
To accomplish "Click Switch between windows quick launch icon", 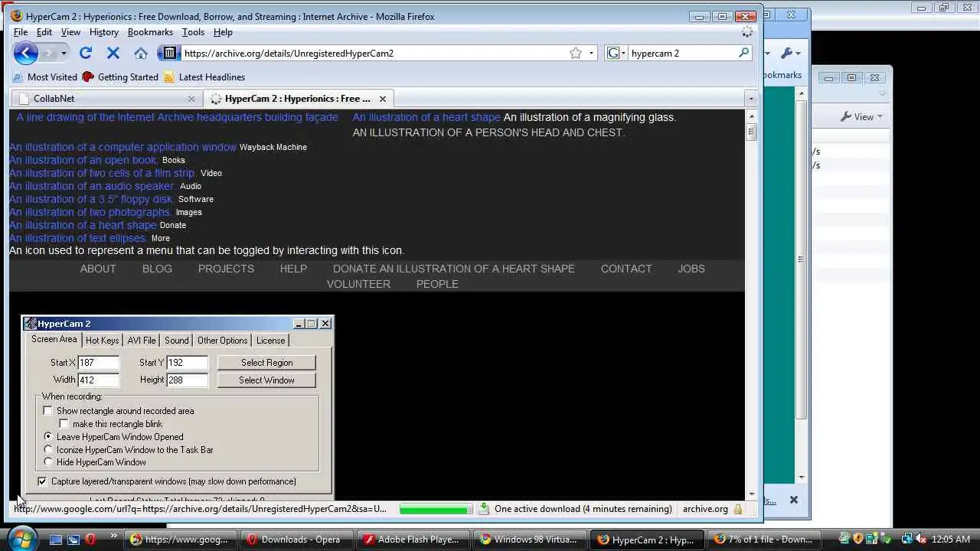I will point(73,540).
